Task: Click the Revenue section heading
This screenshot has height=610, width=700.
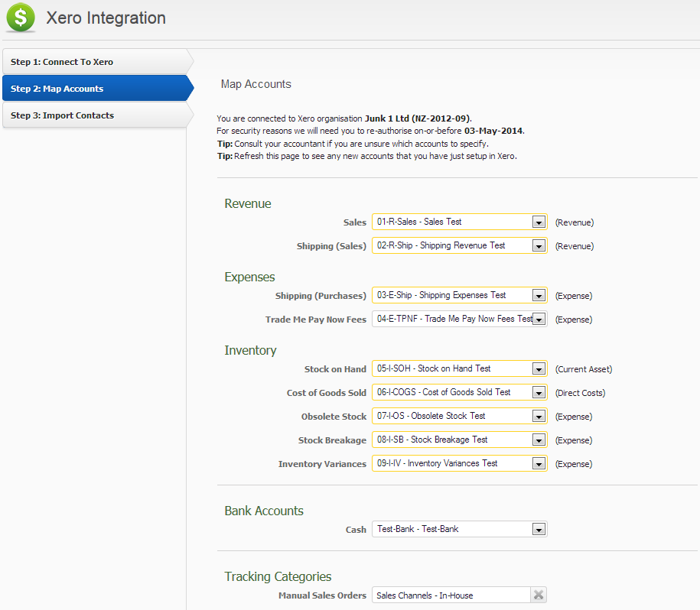Action: pyautogui.click(x=248, y=203)
